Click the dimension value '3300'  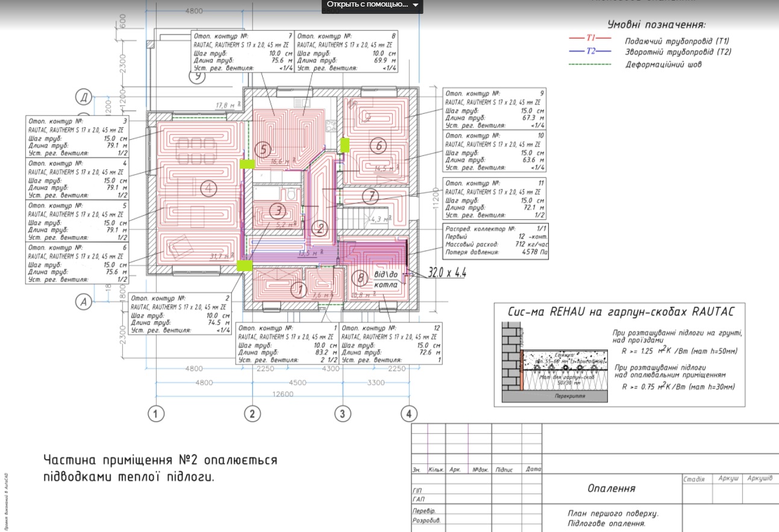(375, 383)
